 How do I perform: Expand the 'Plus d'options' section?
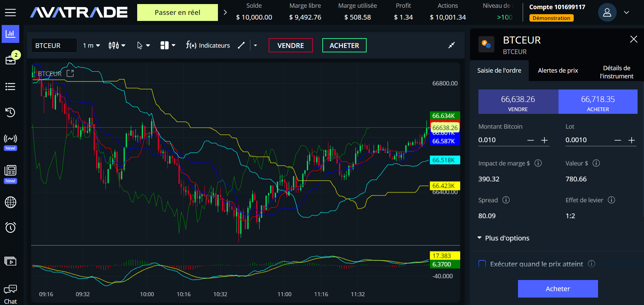pos(504,238)
